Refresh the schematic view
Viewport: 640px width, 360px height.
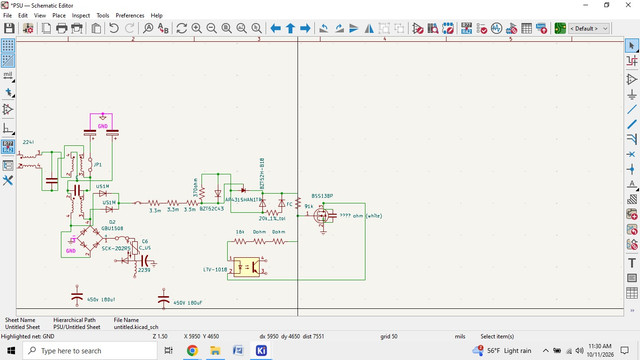pyautogui.click(x=182, y=28)
